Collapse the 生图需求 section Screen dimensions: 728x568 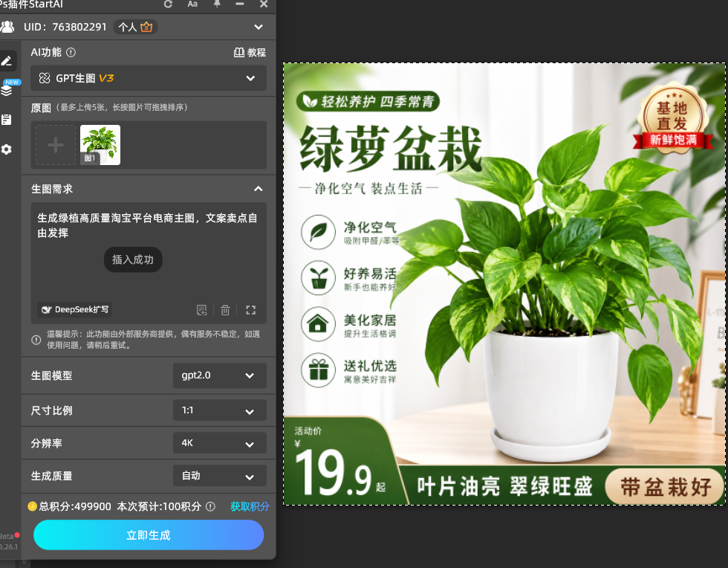click(259, 189)
